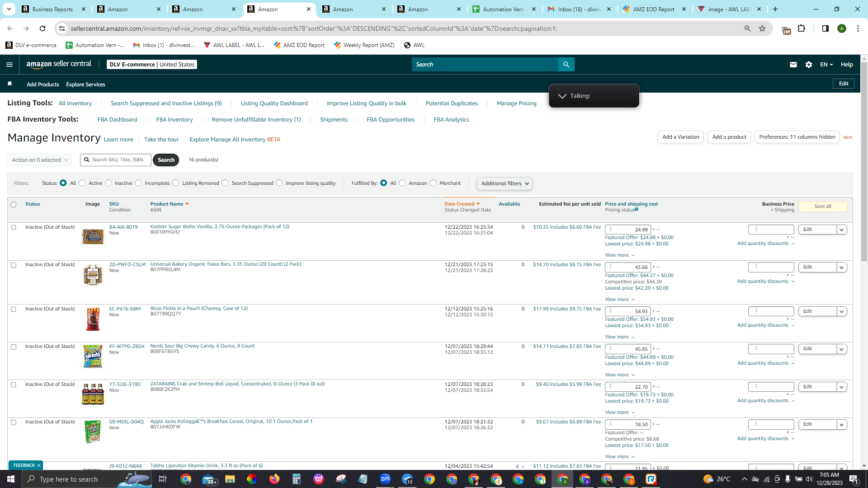
Task: Switch to the Business Reports browser tab
Action: point(53,9)
